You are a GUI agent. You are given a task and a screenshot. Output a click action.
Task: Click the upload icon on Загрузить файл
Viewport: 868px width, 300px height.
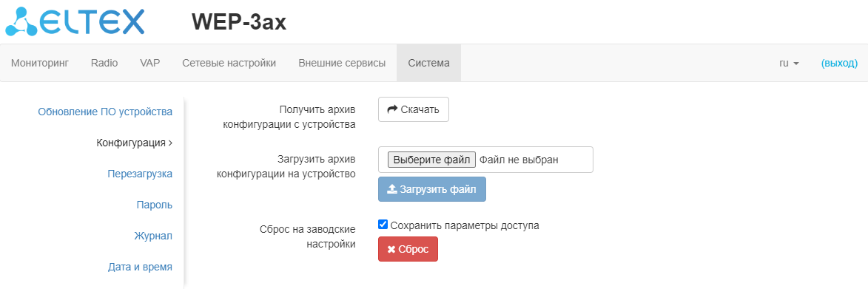tap(392, 189)
